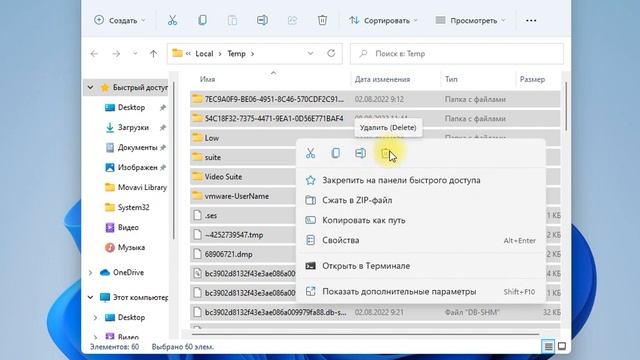Choose Копировать как путь

coord(420,220)
